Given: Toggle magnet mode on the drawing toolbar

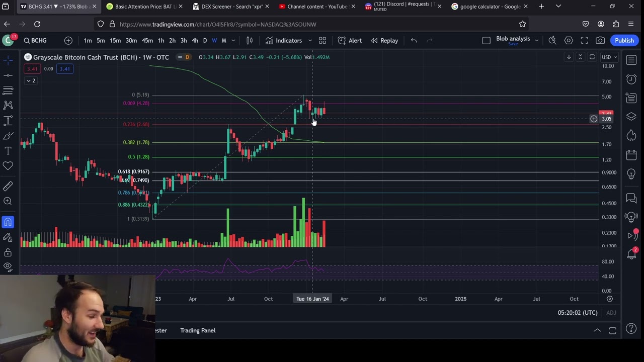Looking at the screenshot, I should (8, 222).
